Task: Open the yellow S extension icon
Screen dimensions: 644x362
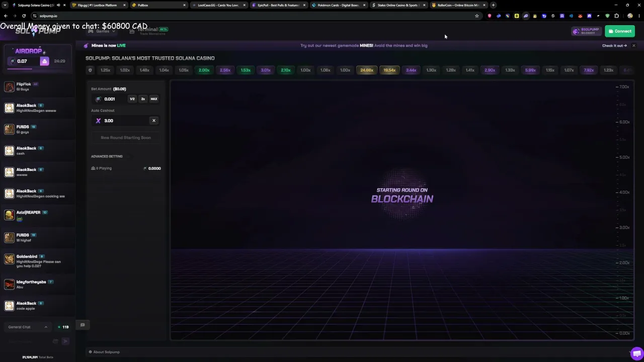Action: click(517, 16)
